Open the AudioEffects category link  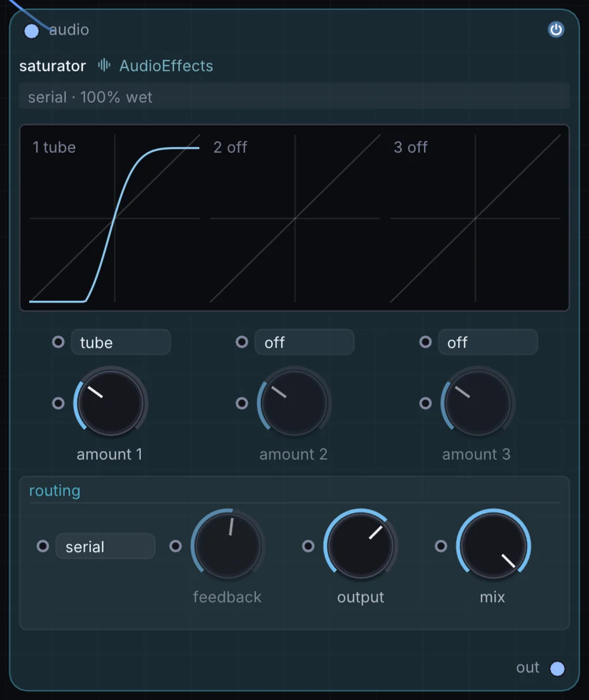point(166,66)
